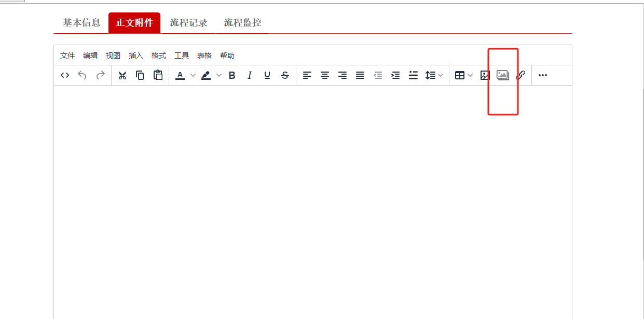Toggle strikethrough formatting
This screenshot has height=319, width=644.
click(285, 75)
